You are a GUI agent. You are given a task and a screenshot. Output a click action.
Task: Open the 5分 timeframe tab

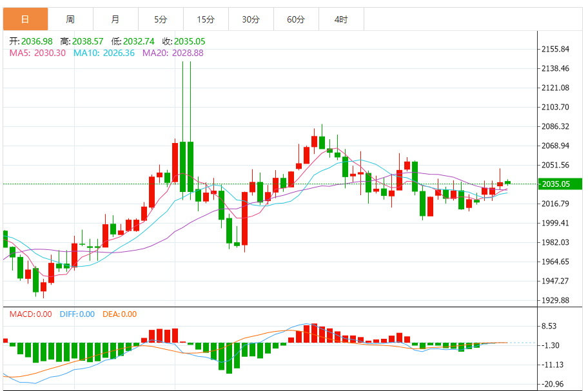(x=161, y=19)
